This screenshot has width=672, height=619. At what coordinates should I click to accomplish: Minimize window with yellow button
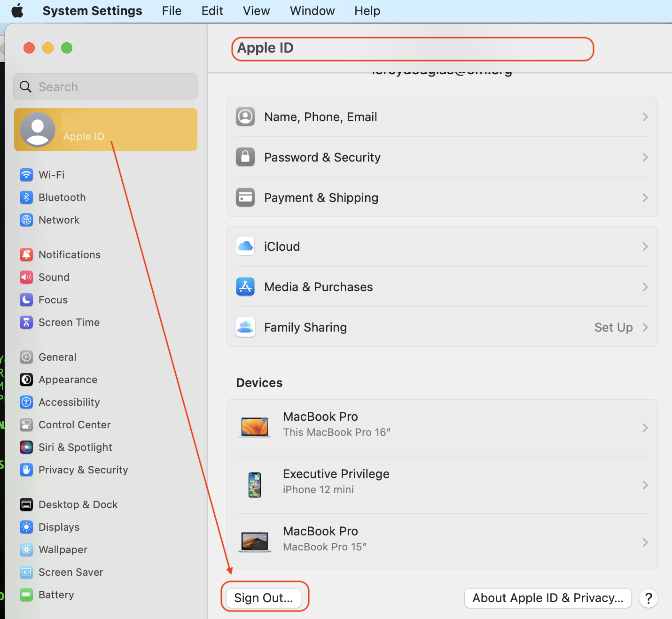(x=48, y=48)
